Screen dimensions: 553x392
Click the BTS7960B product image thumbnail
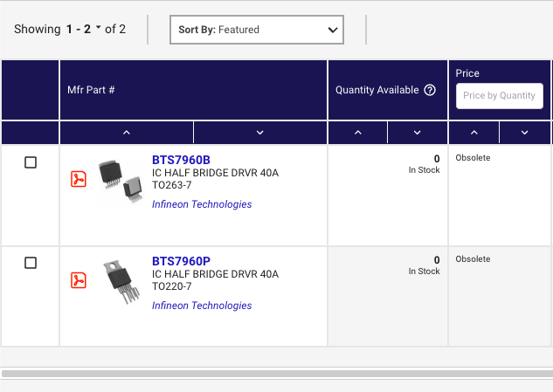click(x=121, y=181)
